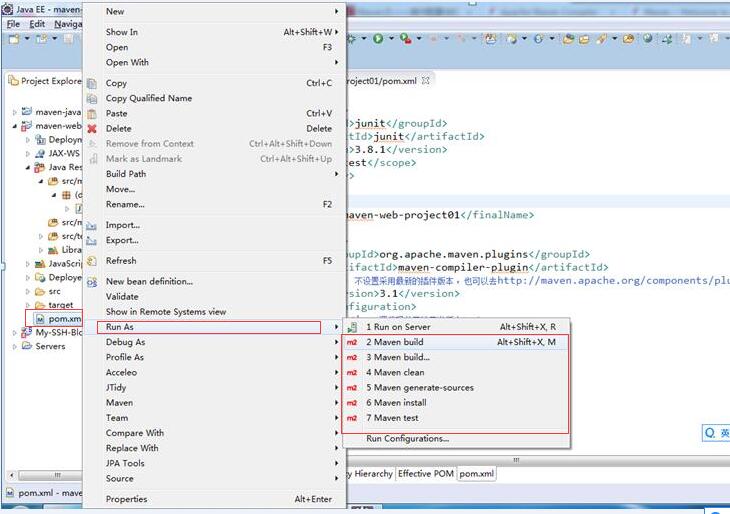Viewport: 730px width, 514px height.
Task: Open the External Tools dropdown arrow
Action: tap(419, 39)
